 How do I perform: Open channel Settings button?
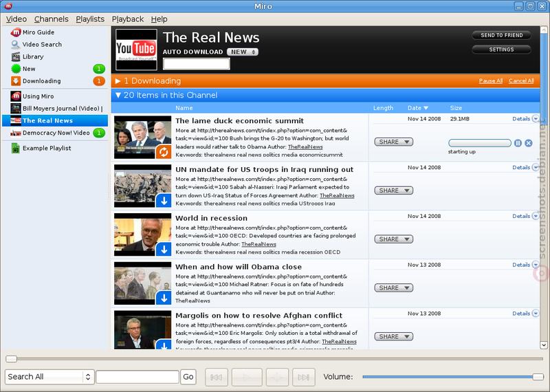pos(501,50)
